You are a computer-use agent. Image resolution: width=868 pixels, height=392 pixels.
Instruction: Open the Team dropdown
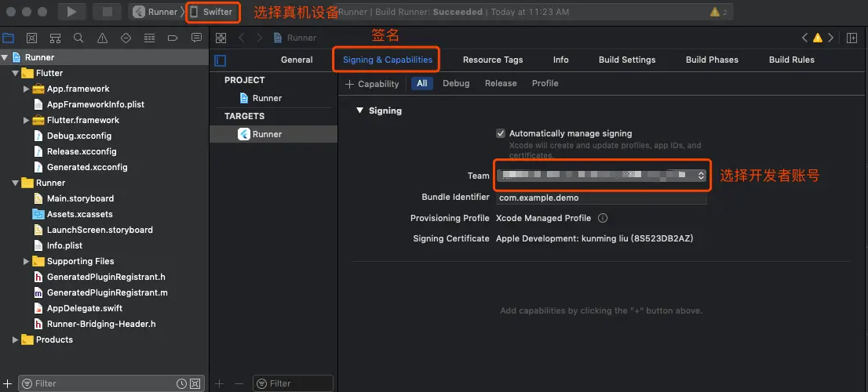pyautogui.click(x=601, y=176)
